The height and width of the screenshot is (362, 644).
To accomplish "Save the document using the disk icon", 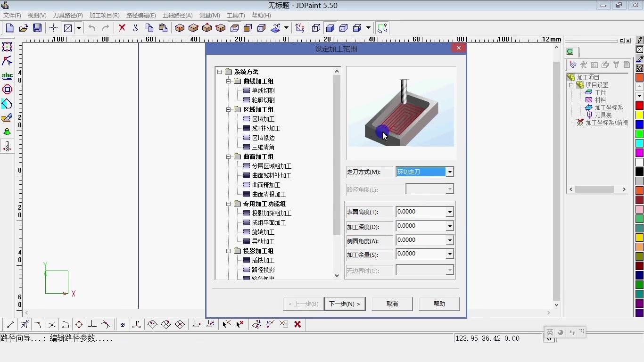I will pyautogui.click(x=37, y=28).
